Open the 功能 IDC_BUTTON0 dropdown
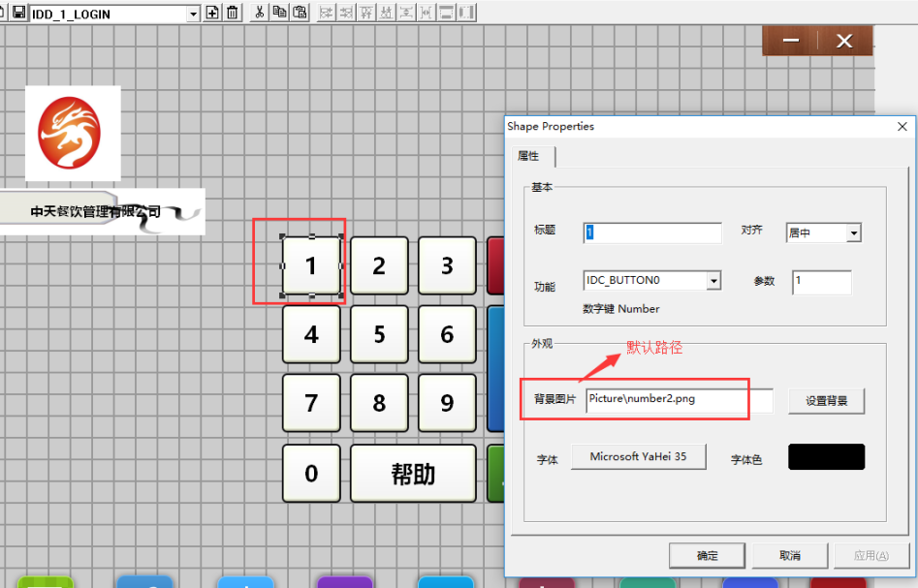The image size is (918, 588). coord(713,281)
